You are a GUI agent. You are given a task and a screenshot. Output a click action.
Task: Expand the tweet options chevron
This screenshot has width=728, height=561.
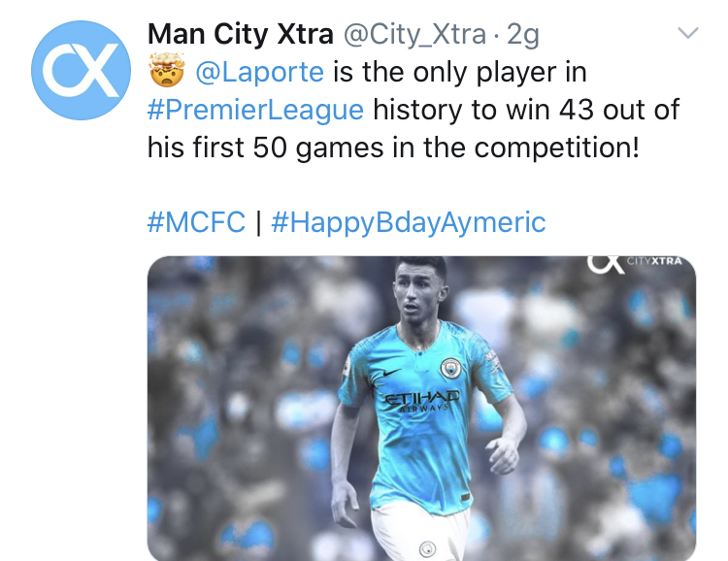click(x=687, y=33)
